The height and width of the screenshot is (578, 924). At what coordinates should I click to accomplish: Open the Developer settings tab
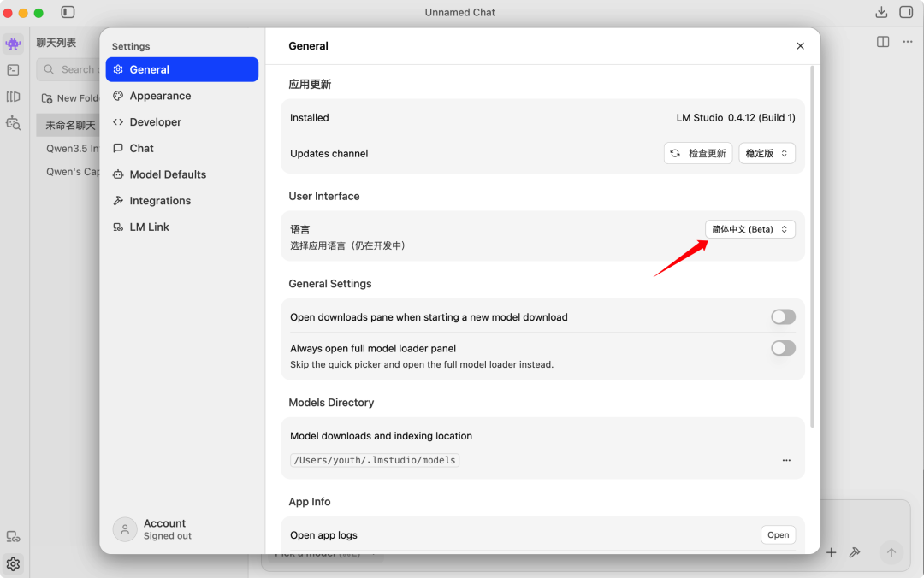(182, 122)
